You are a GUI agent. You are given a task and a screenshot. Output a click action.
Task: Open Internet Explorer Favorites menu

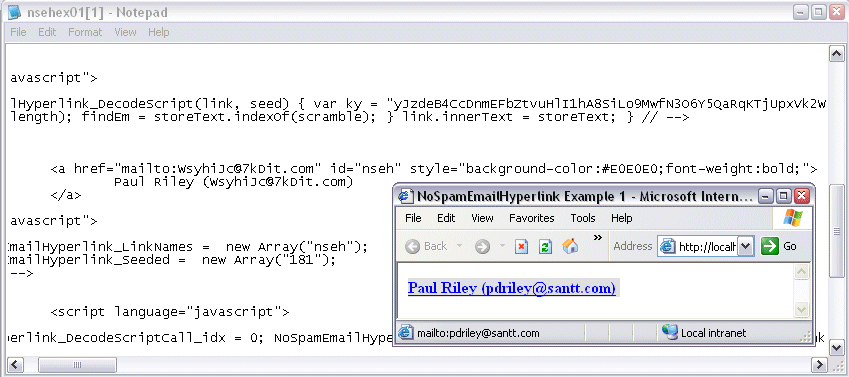point(532,218)
